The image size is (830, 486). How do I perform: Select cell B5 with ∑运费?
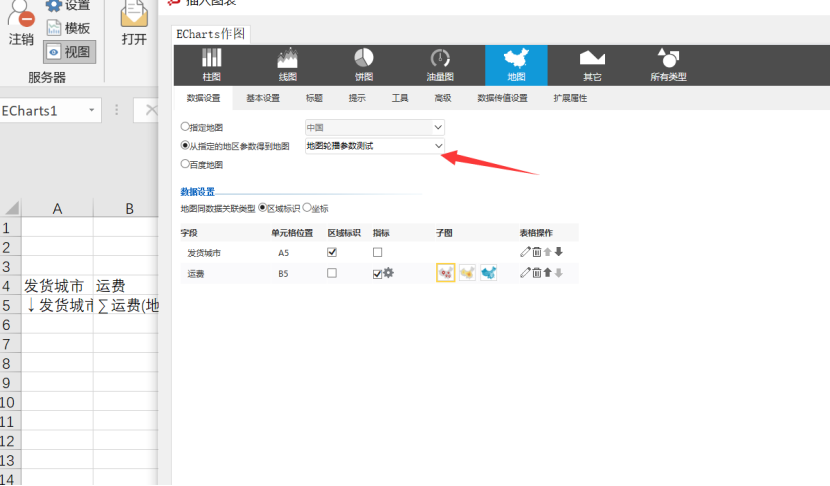pyautogui.click(x=126, y=305)
